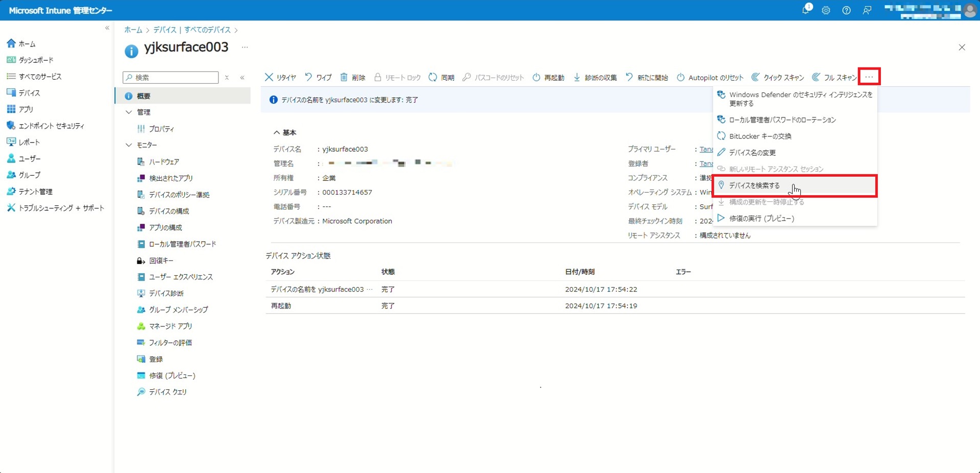
Task: Open マネージド アプリ in the menu
Action: pyautogui.click(x=165, y=326)
